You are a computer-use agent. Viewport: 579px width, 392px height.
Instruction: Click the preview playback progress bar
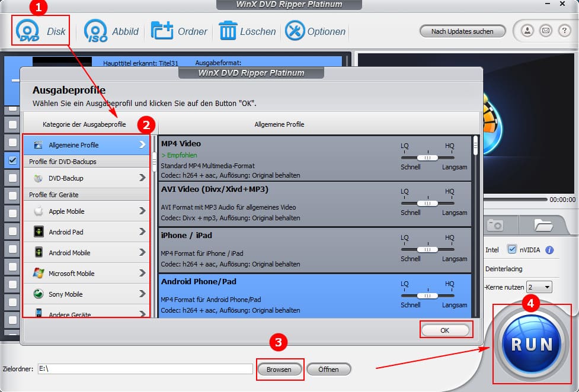tap(515, 200)
